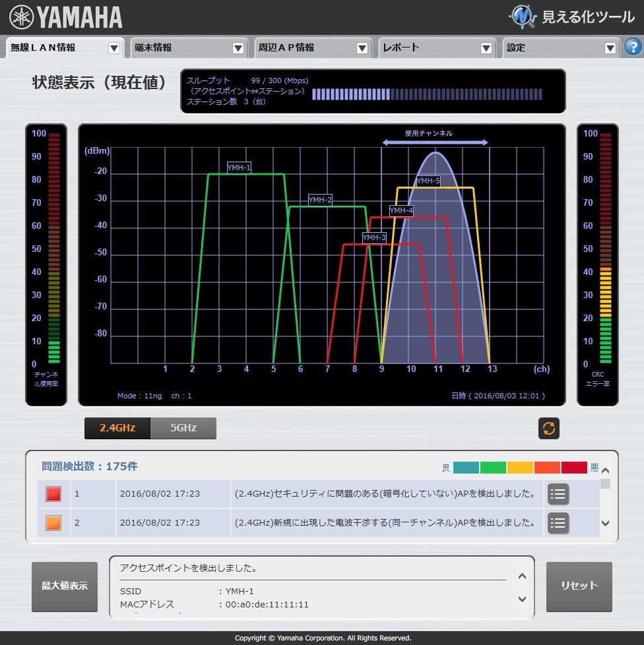The height and width of the screenshot is (645, 644).
Task: Open the detail list icon for problem 1
Action: click(558, 493)
